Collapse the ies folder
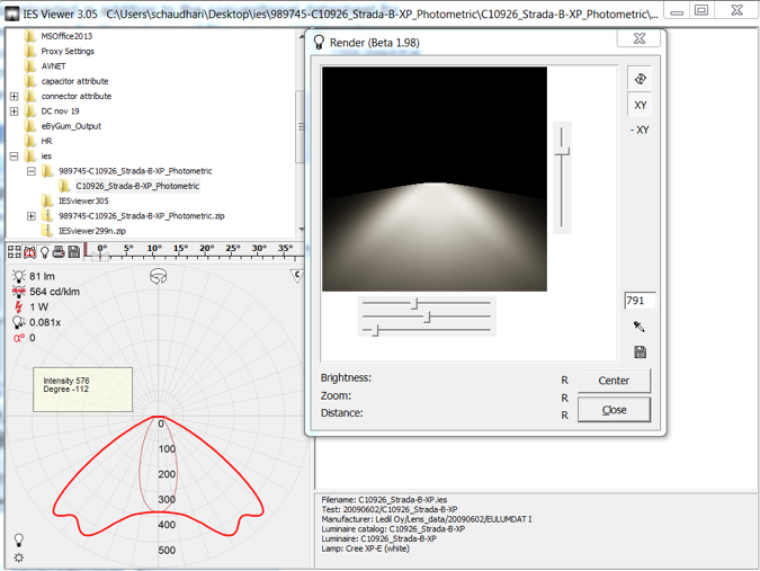 [14, 156]
